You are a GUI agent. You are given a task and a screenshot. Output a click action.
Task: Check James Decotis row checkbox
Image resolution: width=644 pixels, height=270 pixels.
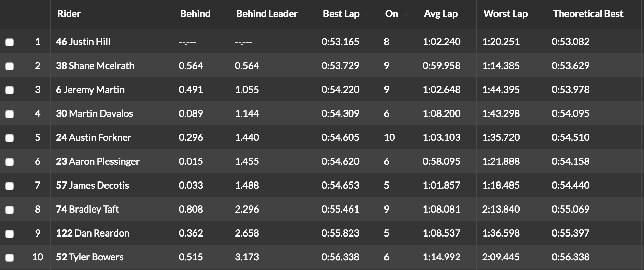(10, 186)
